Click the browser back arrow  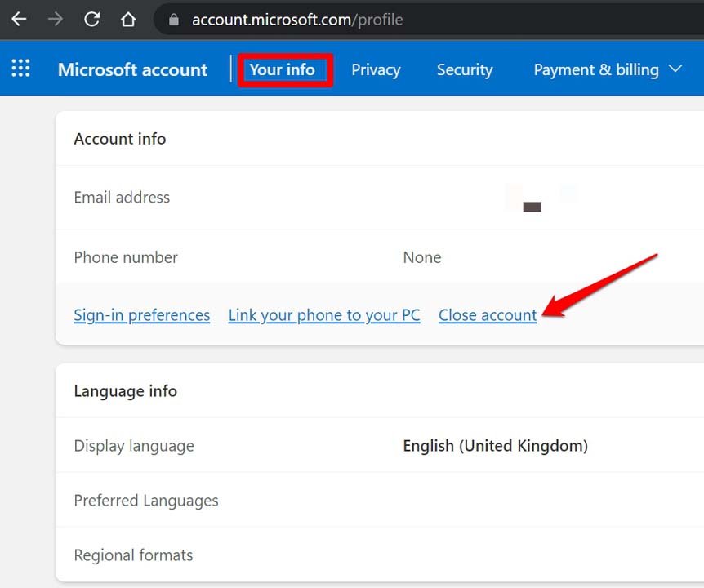point(18,19)
